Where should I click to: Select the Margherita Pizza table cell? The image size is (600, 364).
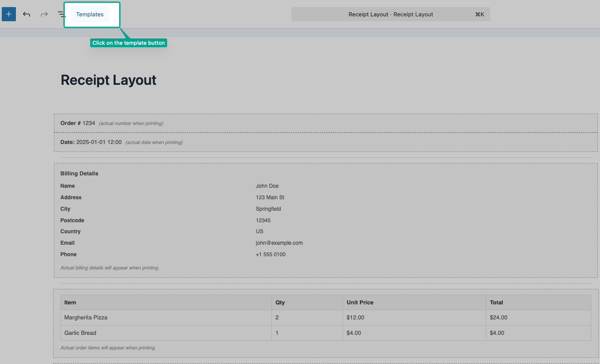click(x=86, y=318)
